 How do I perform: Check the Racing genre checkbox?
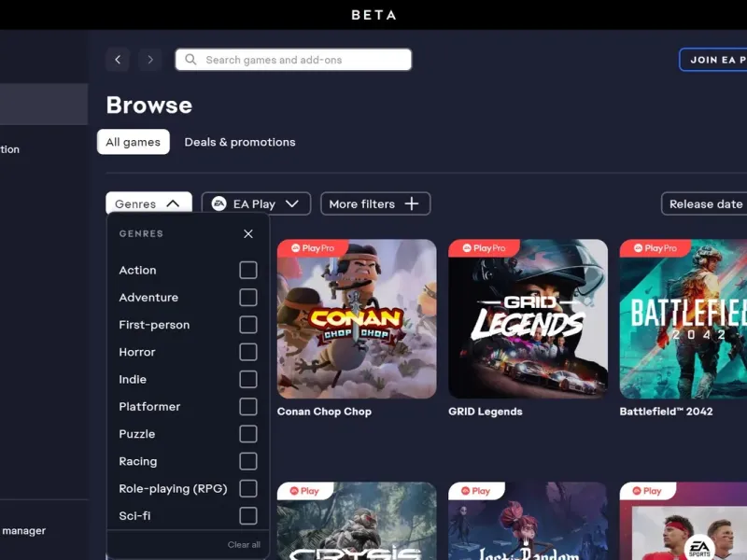click(x=248, y=461)
